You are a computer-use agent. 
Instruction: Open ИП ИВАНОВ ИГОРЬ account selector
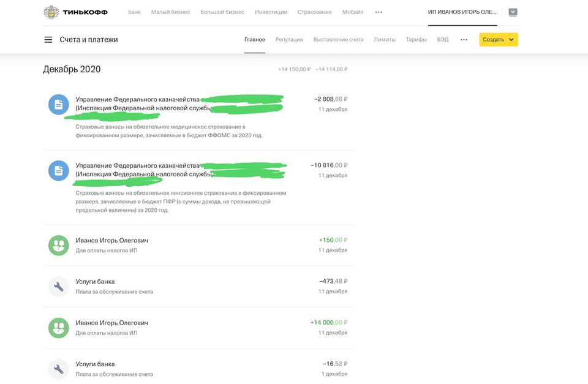click(463, 12)
